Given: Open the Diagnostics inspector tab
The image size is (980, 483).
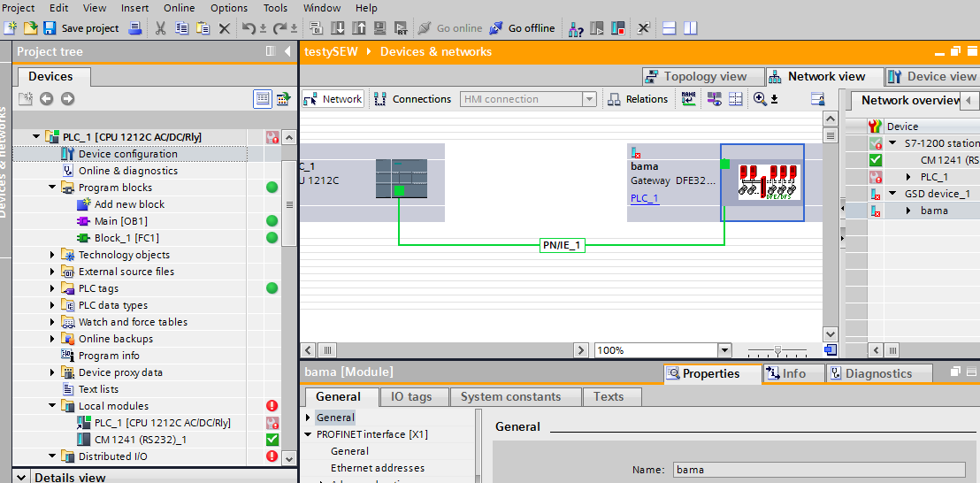Looking at the screenshot, I should [879, 373].
